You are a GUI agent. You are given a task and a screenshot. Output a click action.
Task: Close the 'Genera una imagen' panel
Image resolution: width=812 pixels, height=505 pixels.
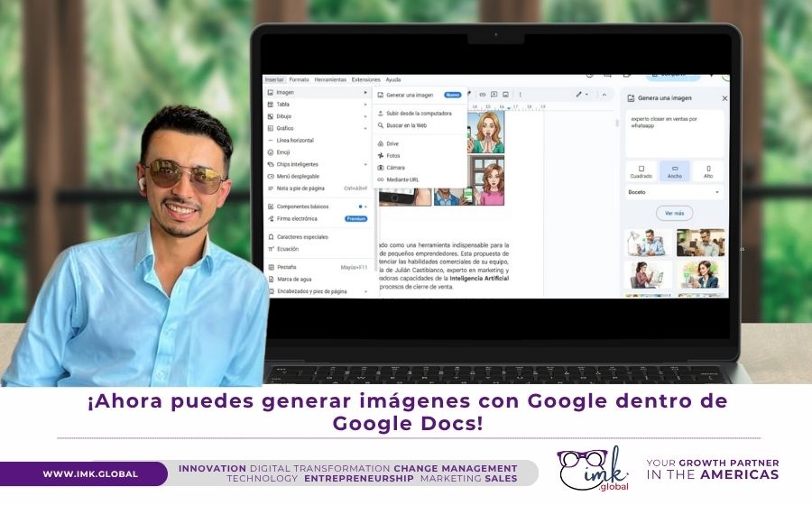coord(724,97)
